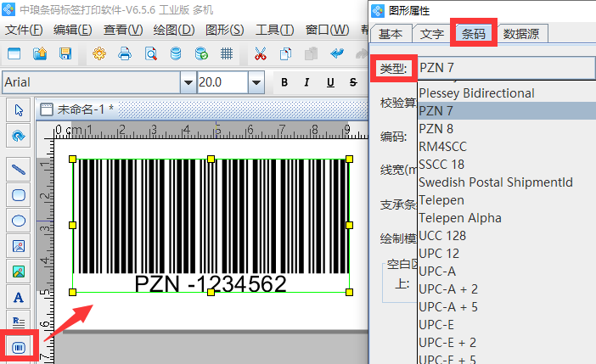The width and height of the screenshot is (596, 364).
Task: Switch to the 基本 tab
Action: point(391,34)
